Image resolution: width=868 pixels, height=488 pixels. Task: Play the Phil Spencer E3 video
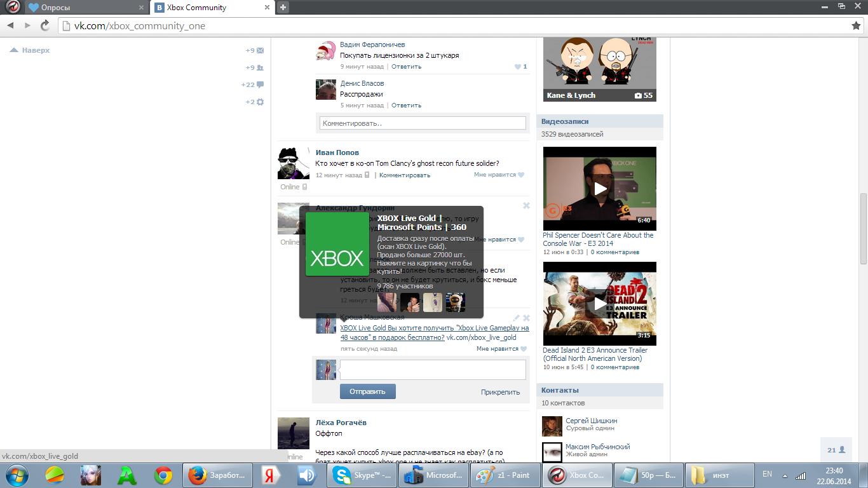click(x=600, y=189)
